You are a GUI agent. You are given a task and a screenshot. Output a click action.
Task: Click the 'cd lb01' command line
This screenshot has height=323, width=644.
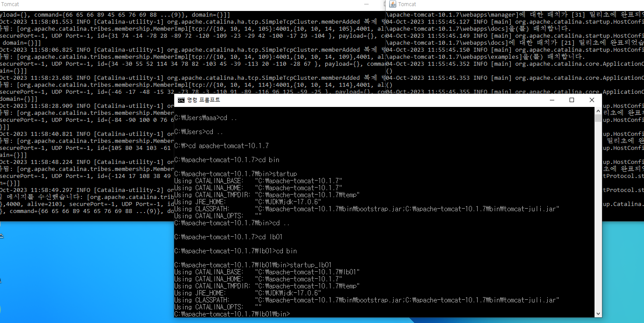coord(229,237)
